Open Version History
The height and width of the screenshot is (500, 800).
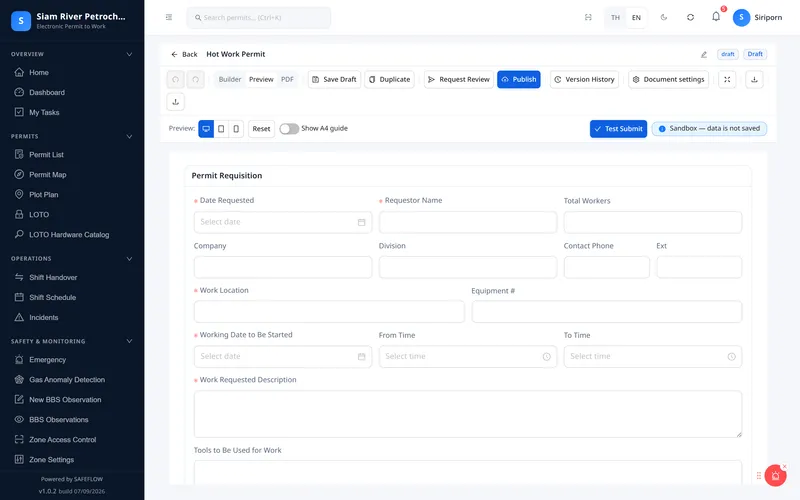[584, 80]
